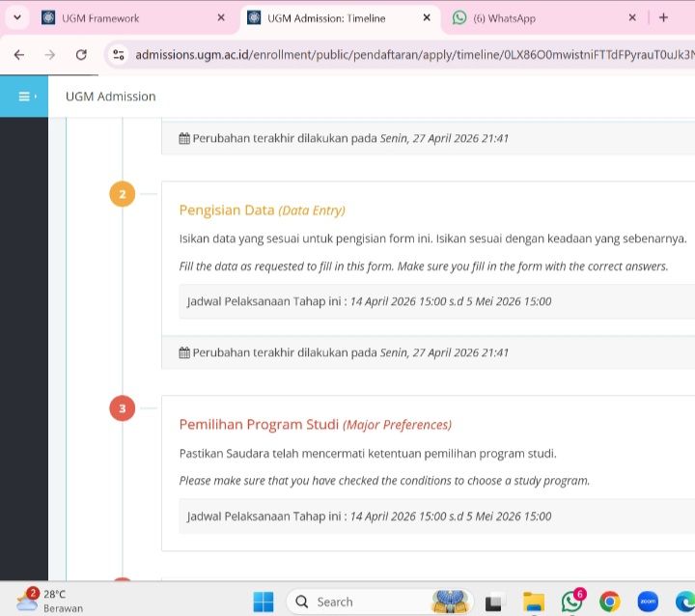Click calendar icon in topmost footer bar
695x616 pixels.
point(184,138)
